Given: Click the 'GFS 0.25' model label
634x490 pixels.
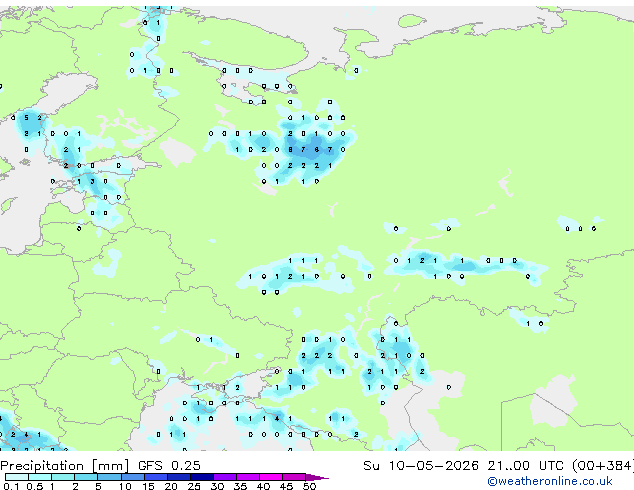Looking at the screenshot, I should (x=169, y=466).
